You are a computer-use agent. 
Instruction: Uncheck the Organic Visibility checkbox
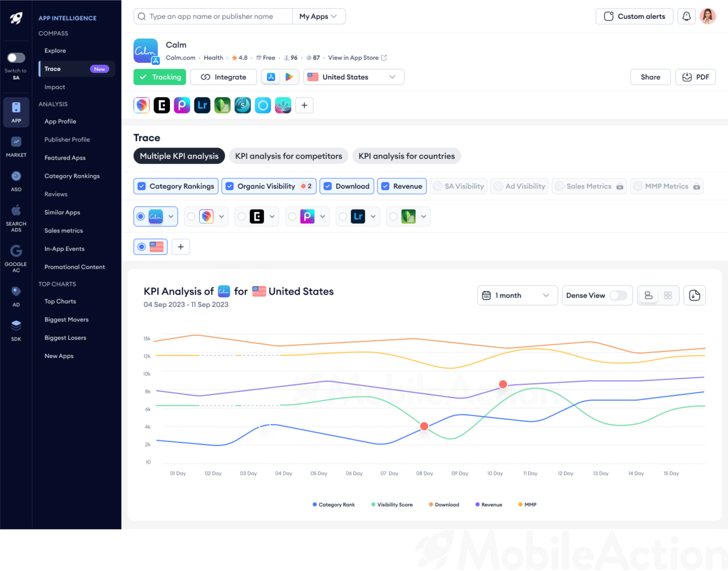(x=229, y=186)
